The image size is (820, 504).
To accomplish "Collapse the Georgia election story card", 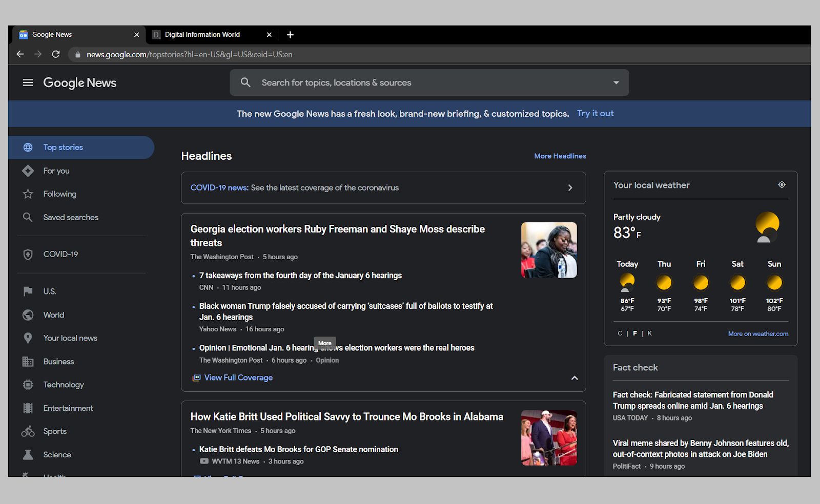I will [575, 378].
